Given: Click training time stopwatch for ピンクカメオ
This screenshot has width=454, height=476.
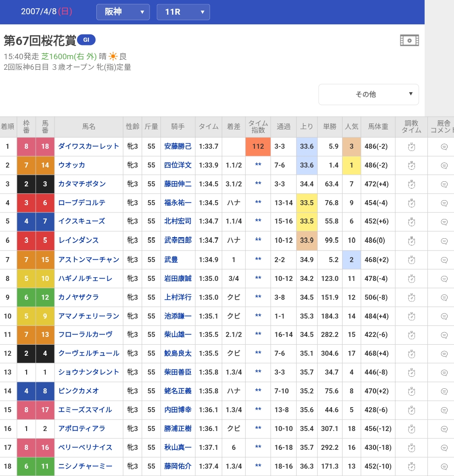Looking at the screenshot, I should coord(411,392).
